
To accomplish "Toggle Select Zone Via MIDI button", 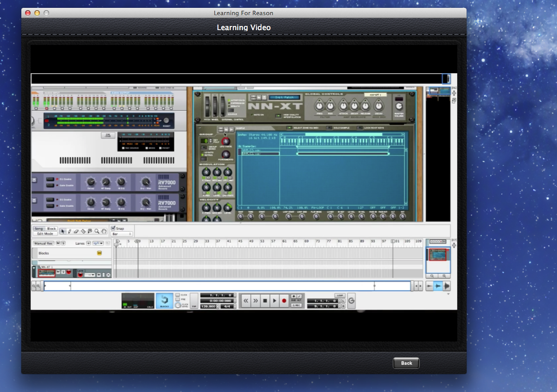I will [289, 128].
